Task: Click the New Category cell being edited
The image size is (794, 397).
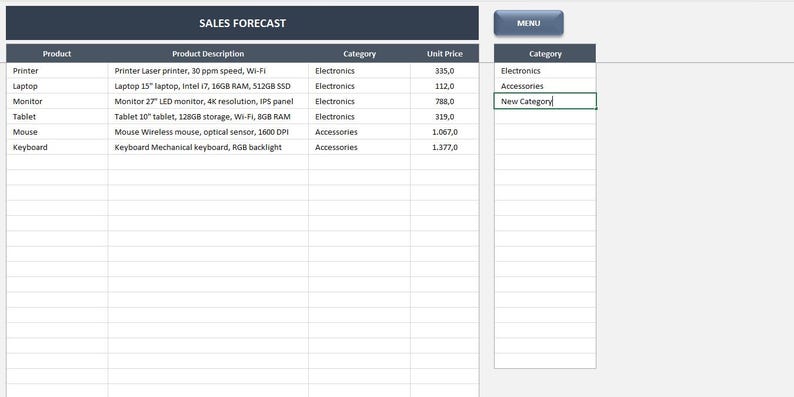Action: 545,101
